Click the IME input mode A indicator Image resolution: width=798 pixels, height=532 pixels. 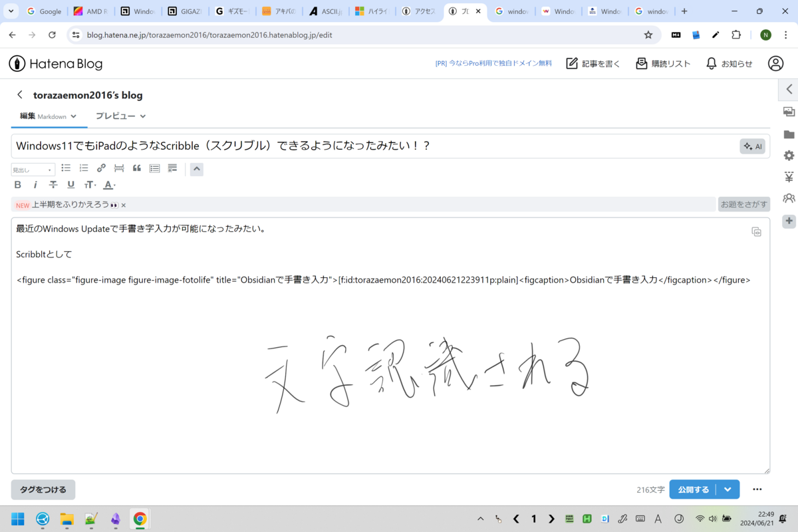(x=658, y=519)
